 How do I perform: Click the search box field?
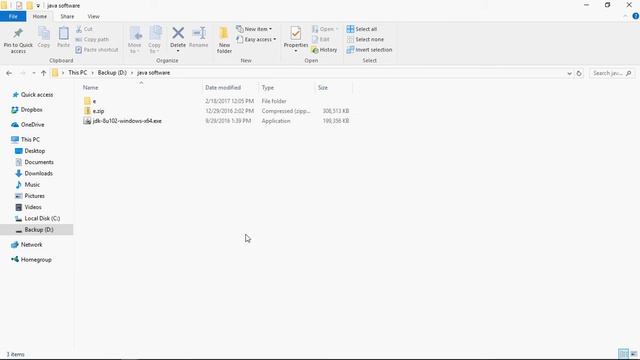(611, 73)
